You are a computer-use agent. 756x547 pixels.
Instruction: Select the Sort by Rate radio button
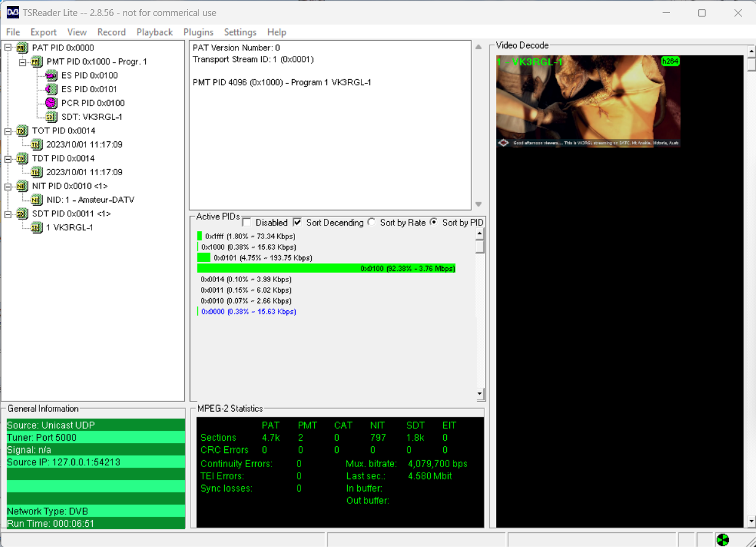(x=370, y=222)
